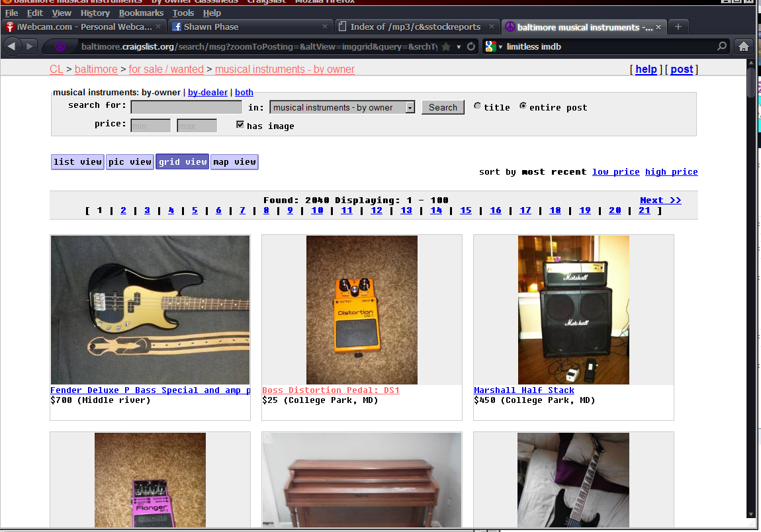The width and height of the screenshot is (761, 532).
Task: Click the Google search engine icon
Action: [x=490, y=46]
